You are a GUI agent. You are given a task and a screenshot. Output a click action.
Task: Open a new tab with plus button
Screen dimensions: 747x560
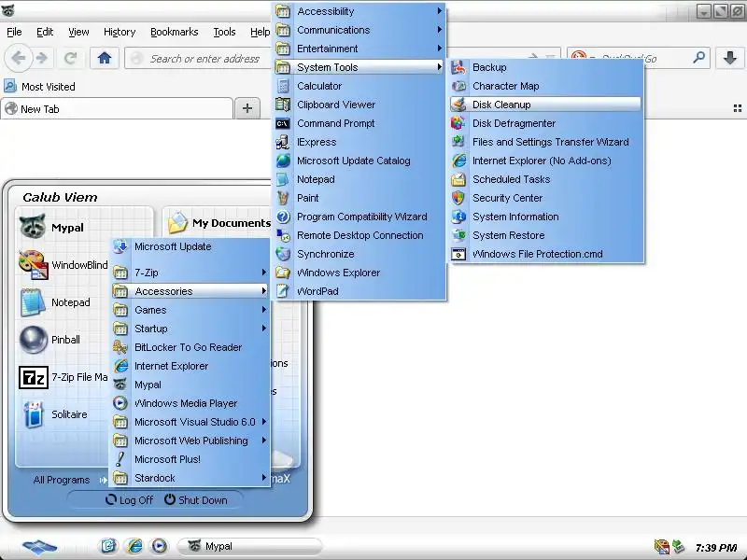247,108
